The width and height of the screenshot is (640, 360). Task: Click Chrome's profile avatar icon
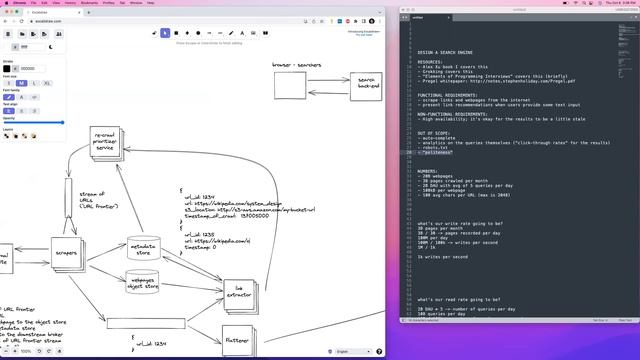tap(372, 21)
